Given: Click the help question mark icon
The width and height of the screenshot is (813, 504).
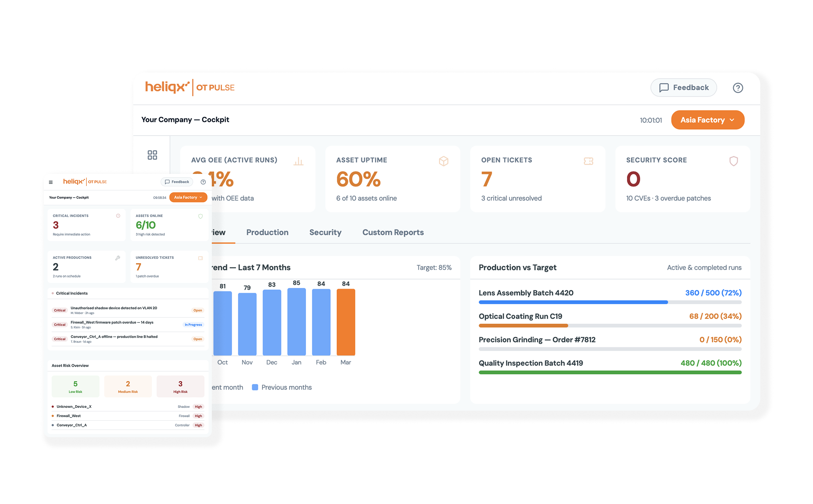Looking at the screenshot, I should click(x=738, y=88).
